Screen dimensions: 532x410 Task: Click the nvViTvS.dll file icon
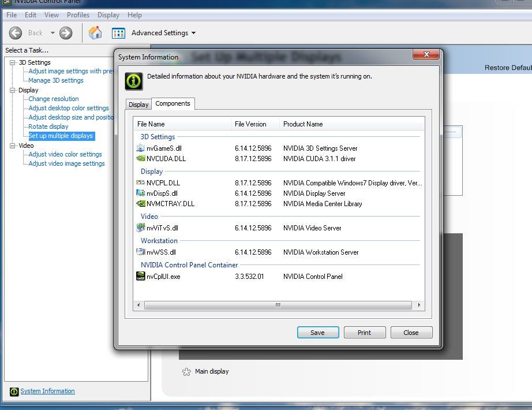140,228
